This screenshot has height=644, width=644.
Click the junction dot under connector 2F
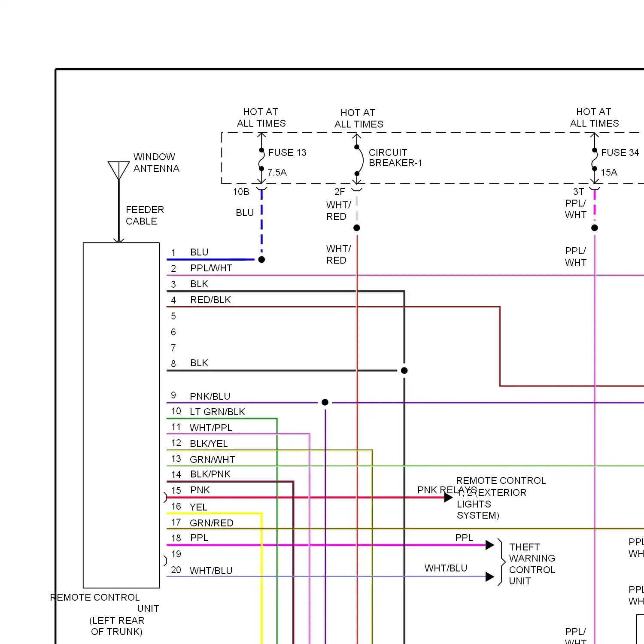(357, 228)
